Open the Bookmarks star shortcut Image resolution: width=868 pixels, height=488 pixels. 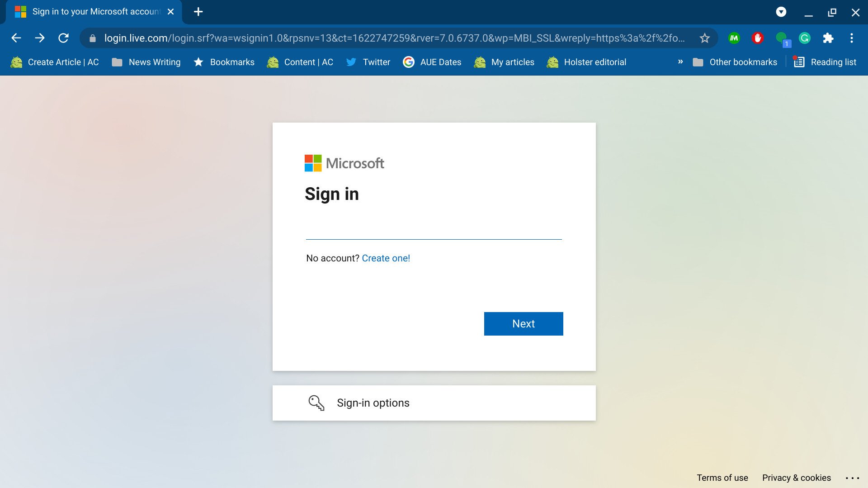point(224,62)
